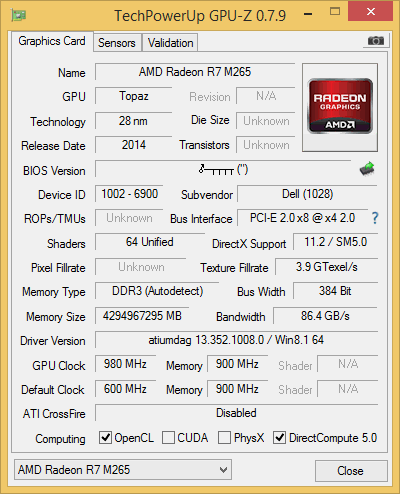This screenshot has width=400, height=494.
Task: Select the Graphics Card tab
Action: 52,41
